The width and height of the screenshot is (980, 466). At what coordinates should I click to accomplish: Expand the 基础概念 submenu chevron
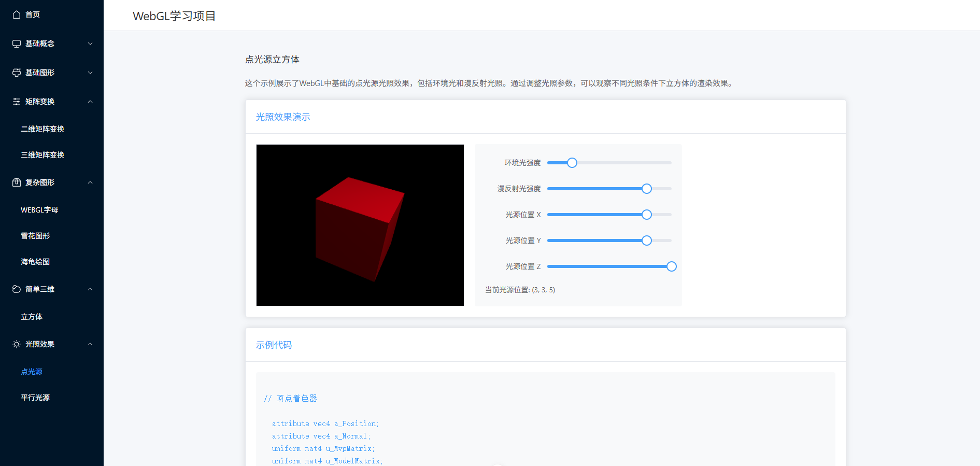point(90,44)
